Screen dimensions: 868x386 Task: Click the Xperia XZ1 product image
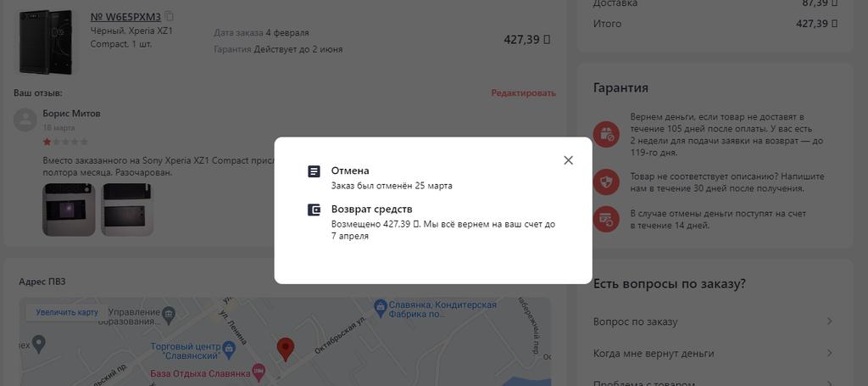46,42
